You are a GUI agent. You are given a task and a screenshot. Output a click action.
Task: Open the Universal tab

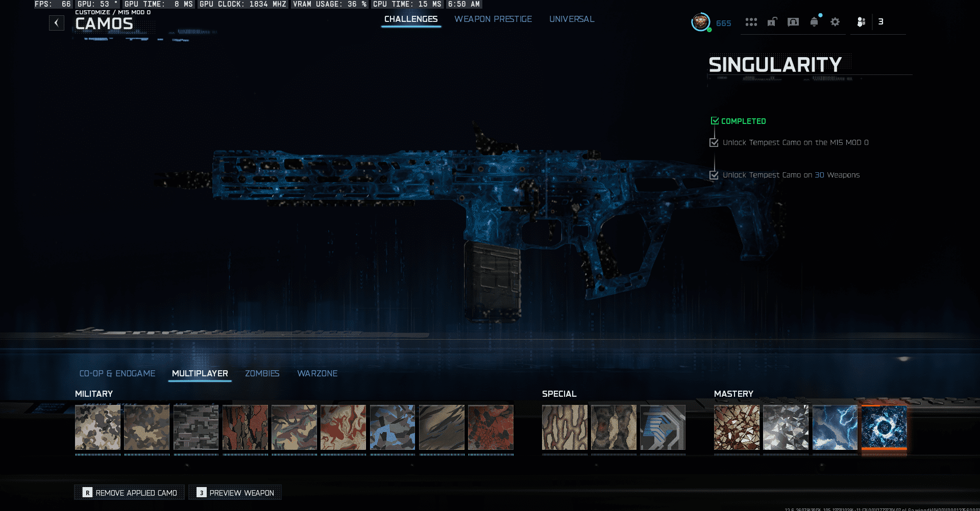point(572,19)
